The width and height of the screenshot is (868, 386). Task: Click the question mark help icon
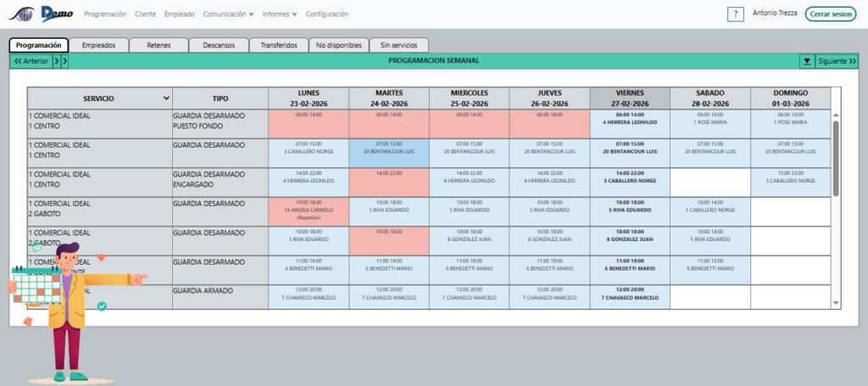pos(736,14)
